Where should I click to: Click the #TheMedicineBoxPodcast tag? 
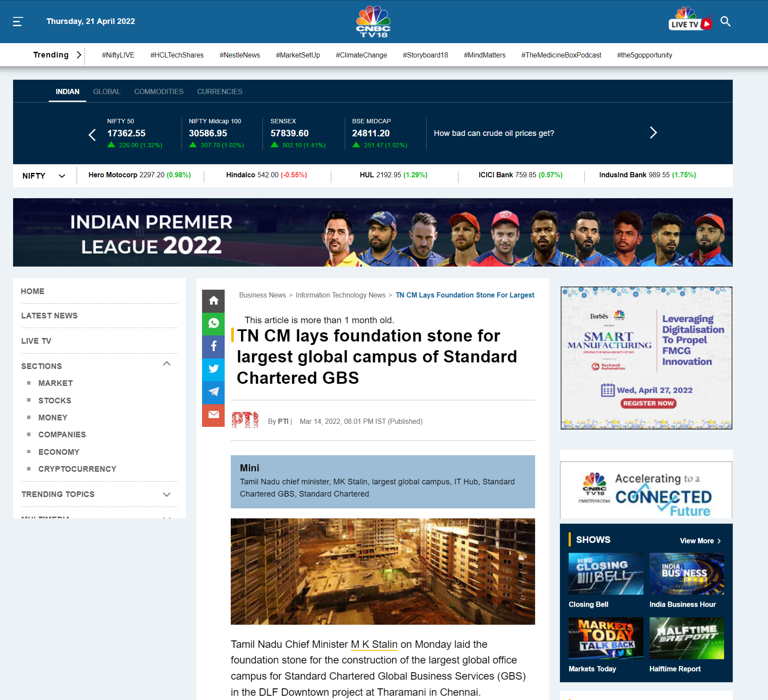(561, 55)
